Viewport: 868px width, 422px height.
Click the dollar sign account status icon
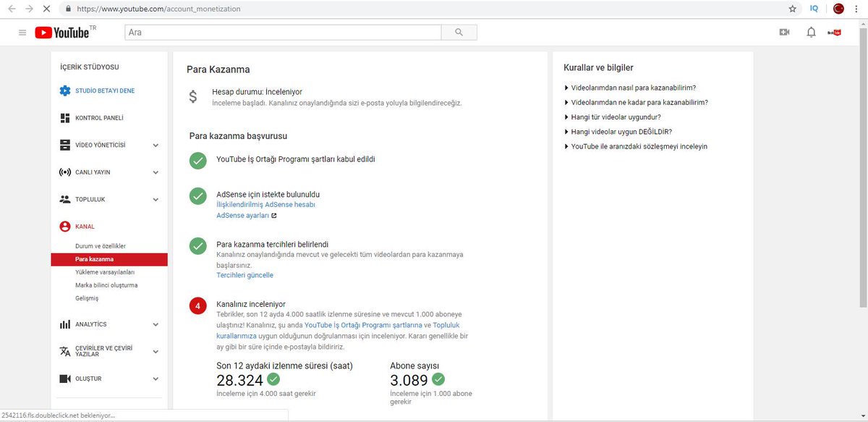[192, 97]
